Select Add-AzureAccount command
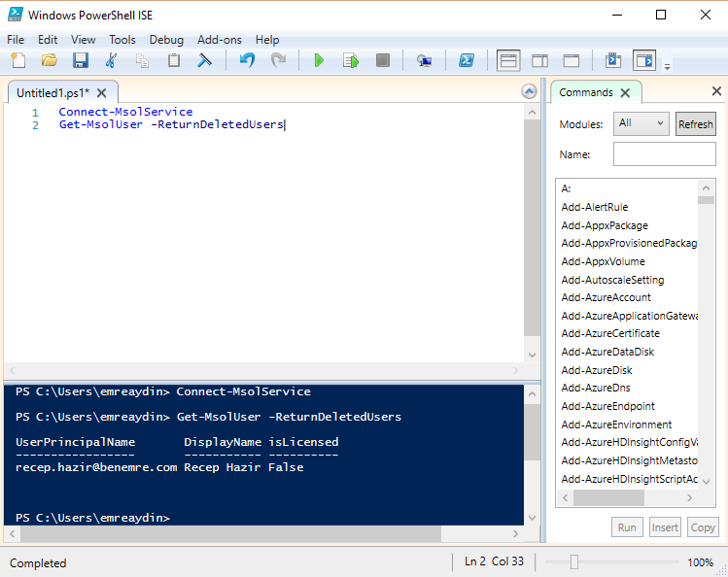Image resolution: width=728 pixels, height=577 pixels. tap(606, 297)
